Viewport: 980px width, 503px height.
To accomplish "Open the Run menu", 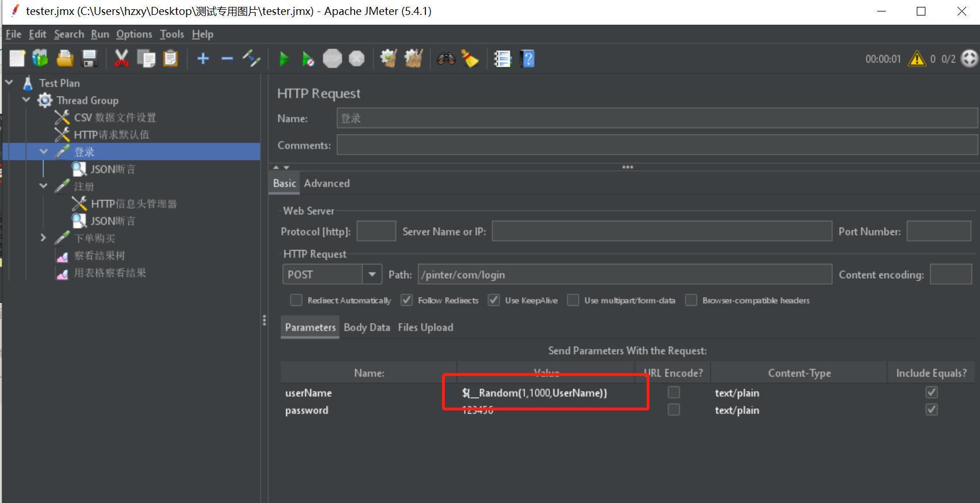I will (x=100, y=34).
